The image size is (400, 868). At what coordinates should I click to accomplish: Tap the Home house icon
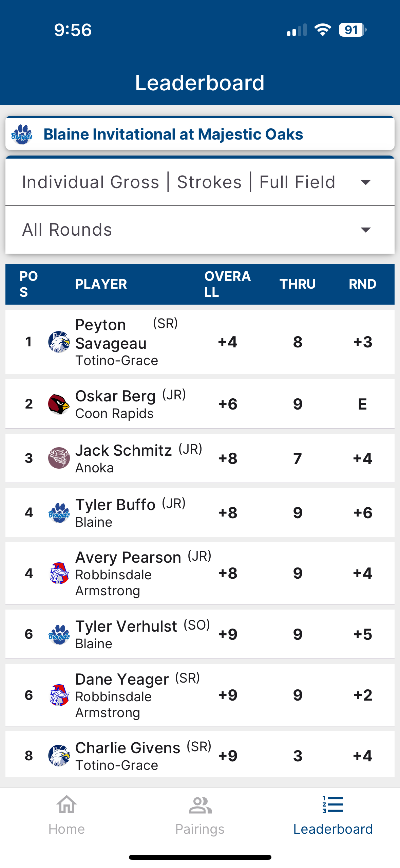(66, 805)
